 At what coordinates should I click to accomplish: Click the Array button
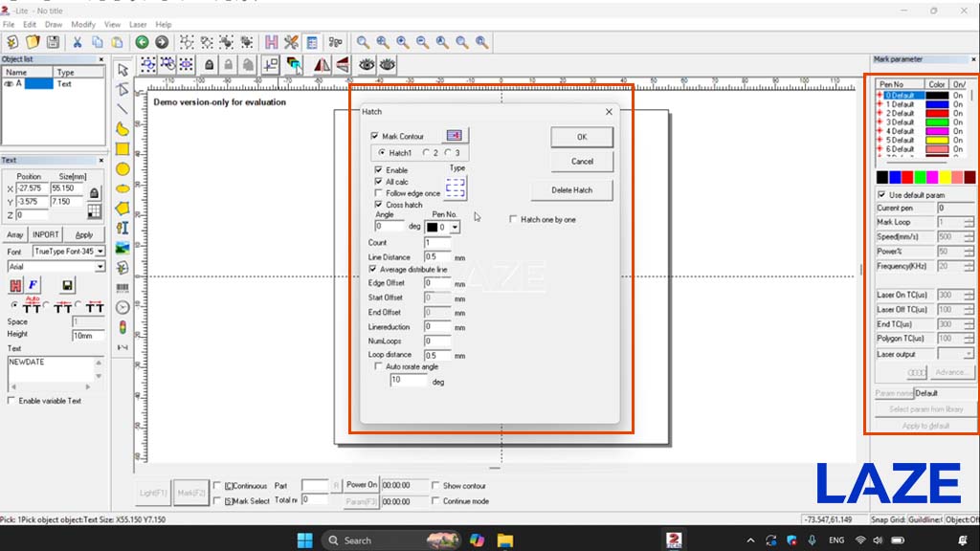pos(15,234)
